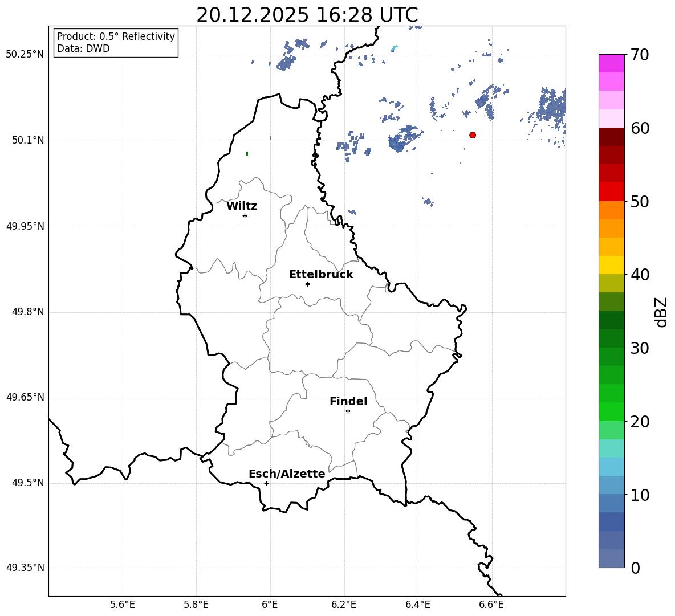This screenshot has width=675, height=616.
Task: Click the 50.1°N latitude label
Action: coord(27,140)
